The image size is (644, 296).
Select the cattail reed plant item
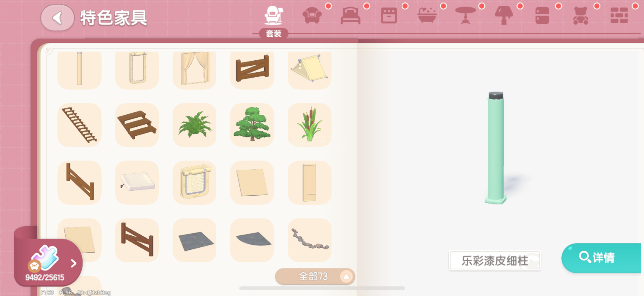click(309, 125)
